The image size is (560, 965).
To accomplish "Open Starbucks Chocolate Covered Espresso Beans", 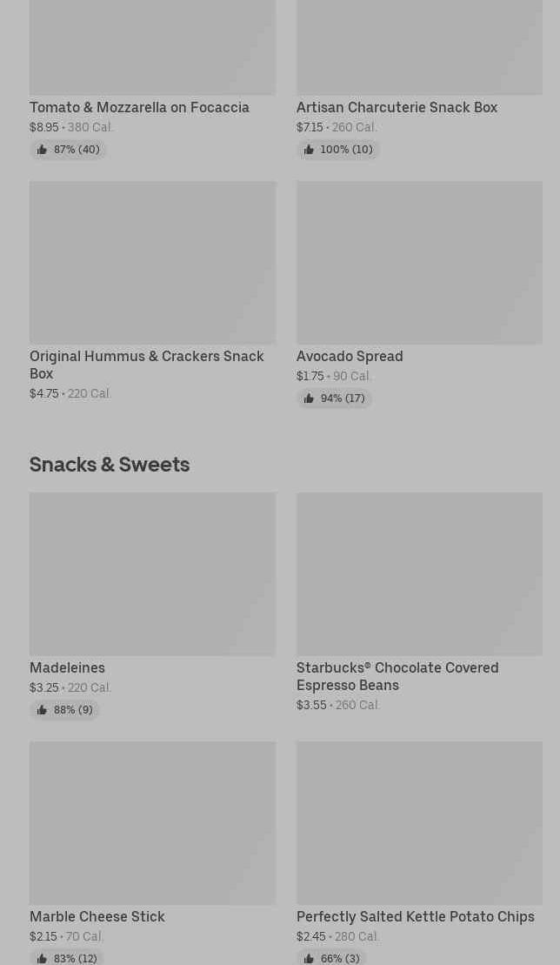I will 397,676.
